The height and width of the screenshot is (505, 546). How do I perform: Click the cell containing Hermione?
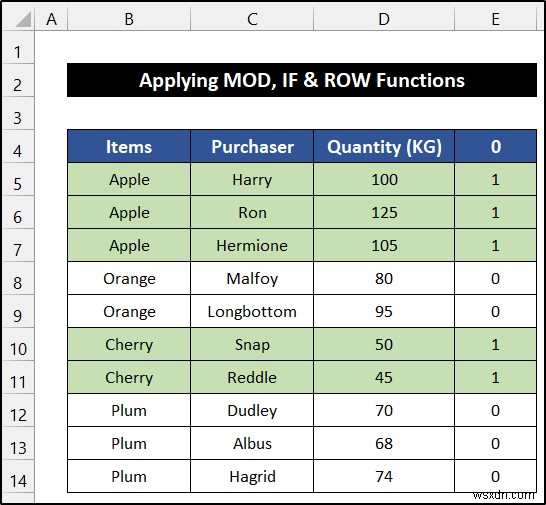pyautogui.click(x=252, y=246)
